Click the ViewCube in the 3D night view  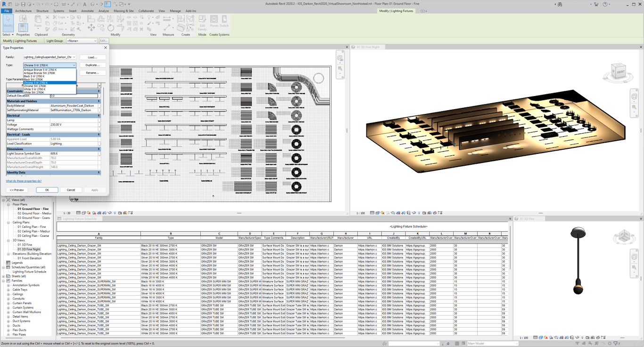(x=618, y=72)
